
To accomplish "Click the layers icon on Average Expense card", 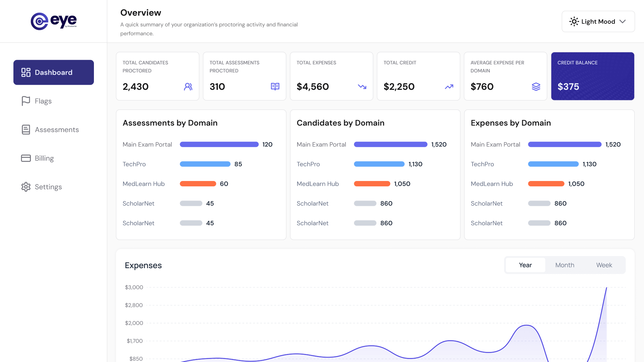I will 536,86.
